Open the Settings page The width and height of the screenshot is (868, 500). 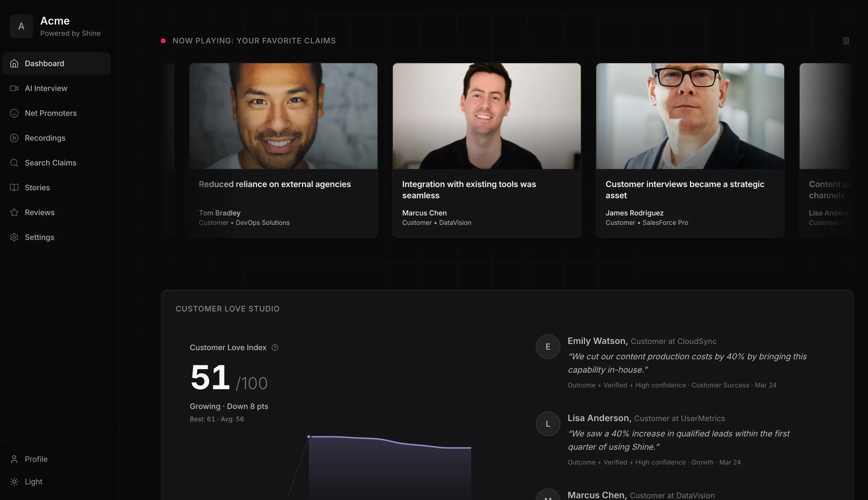pyautogui.click(x=56, y=237)
